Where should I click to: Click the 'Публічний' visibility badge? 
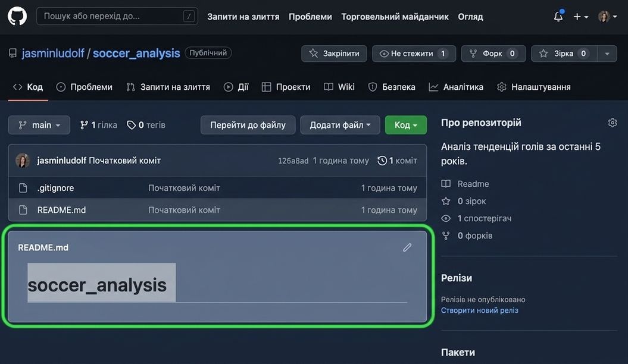(208, 53)
